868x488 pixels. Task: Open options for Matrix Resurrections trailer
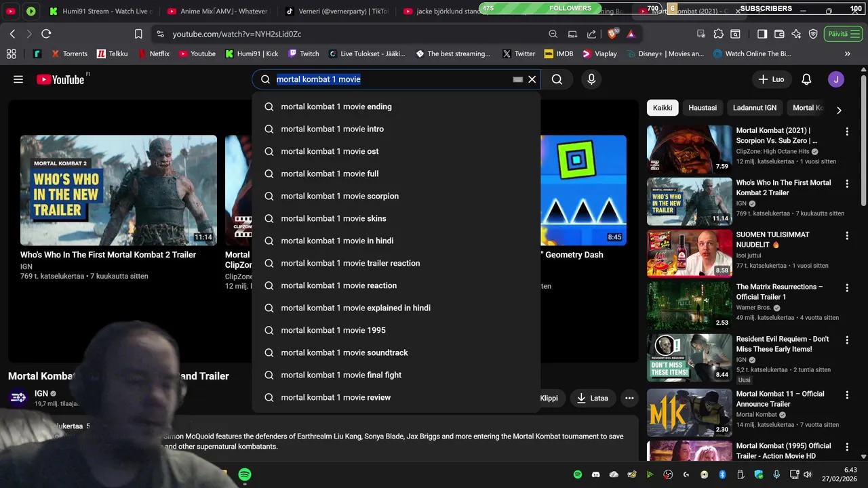847,288
